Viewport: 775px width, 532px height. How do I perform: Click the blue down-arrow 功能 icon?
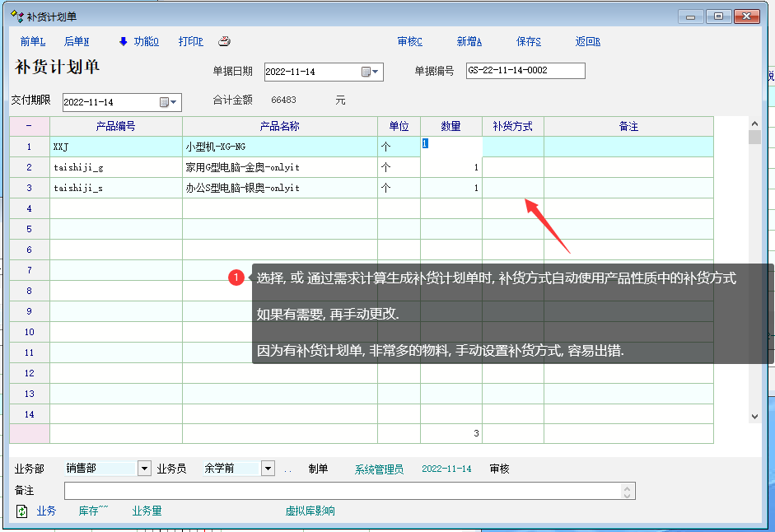coord(124,42)
